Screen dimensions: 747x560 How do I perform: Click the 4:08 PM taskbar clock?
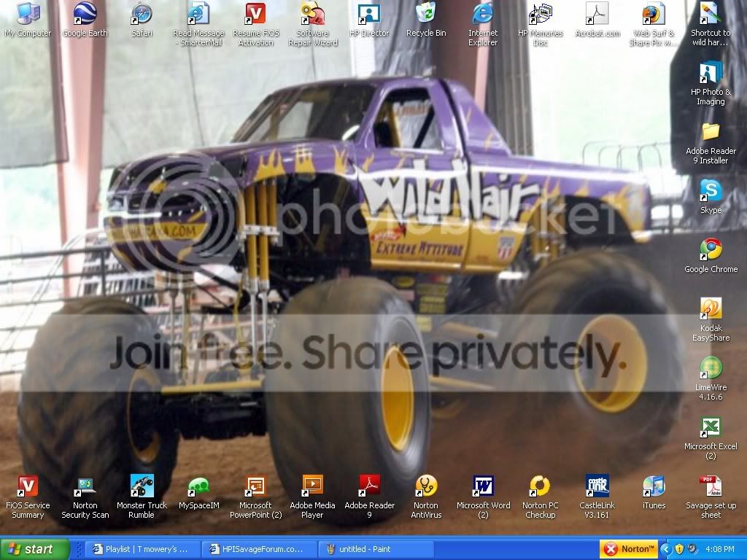click(720, 549)
